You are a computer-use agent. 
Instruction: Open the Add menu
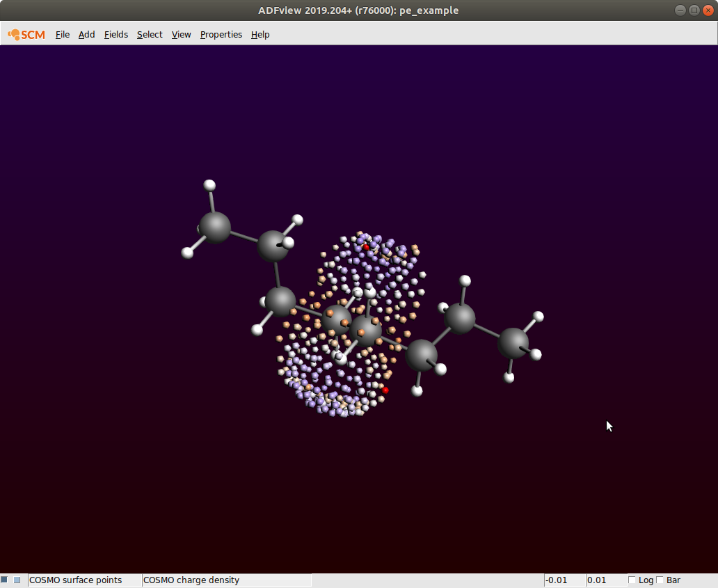click(x=86, y=34)
